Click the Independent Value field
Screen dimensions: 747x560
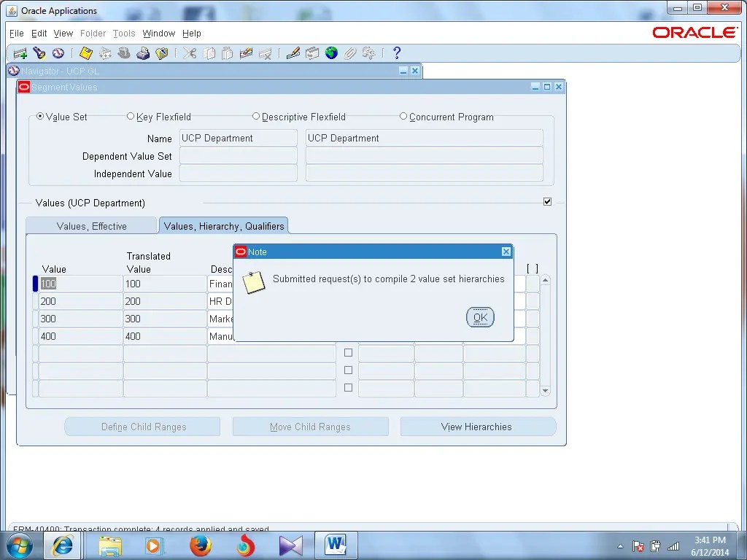[239, 174]
